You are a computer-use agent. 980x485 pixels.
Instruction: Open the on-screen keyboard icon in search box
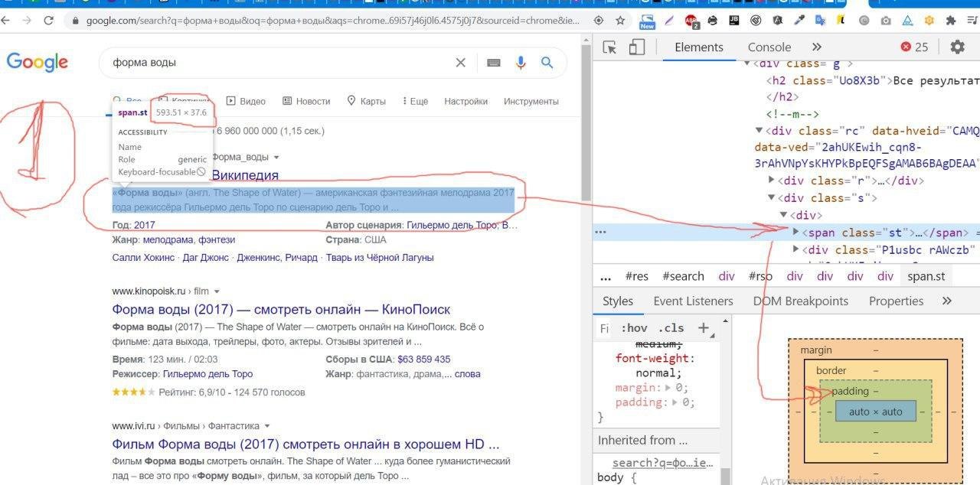coord(493,63)
